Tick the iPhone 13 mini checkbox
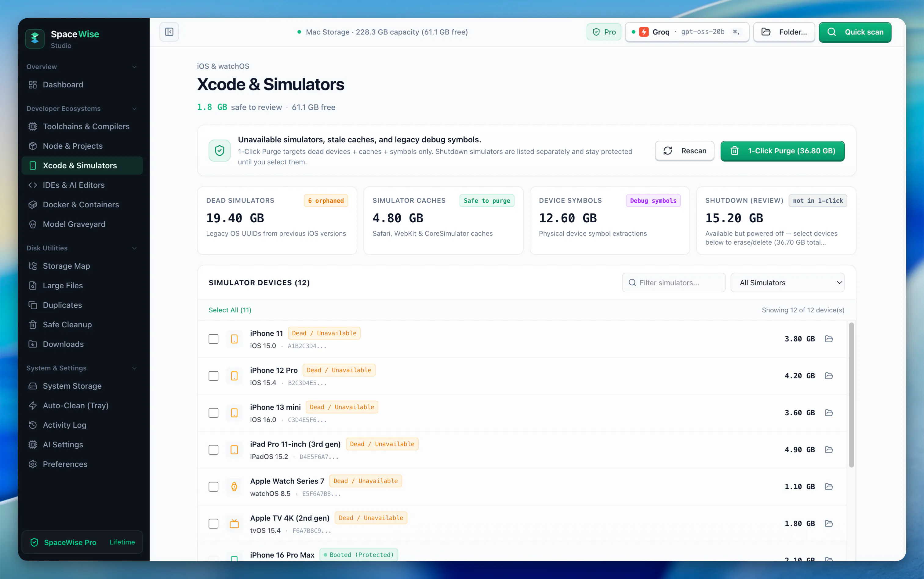This screenshot has width=924, height=579. (213, 413)
